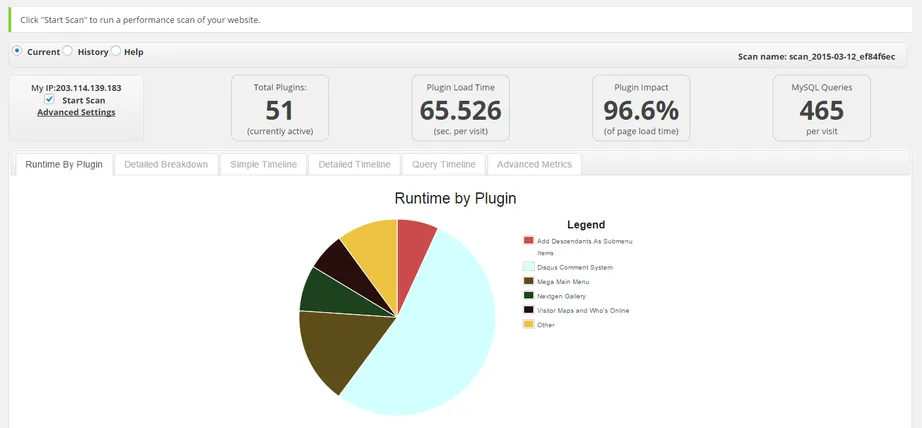
Task: Select the Current radio button
Action: click(x=18, y=51)
